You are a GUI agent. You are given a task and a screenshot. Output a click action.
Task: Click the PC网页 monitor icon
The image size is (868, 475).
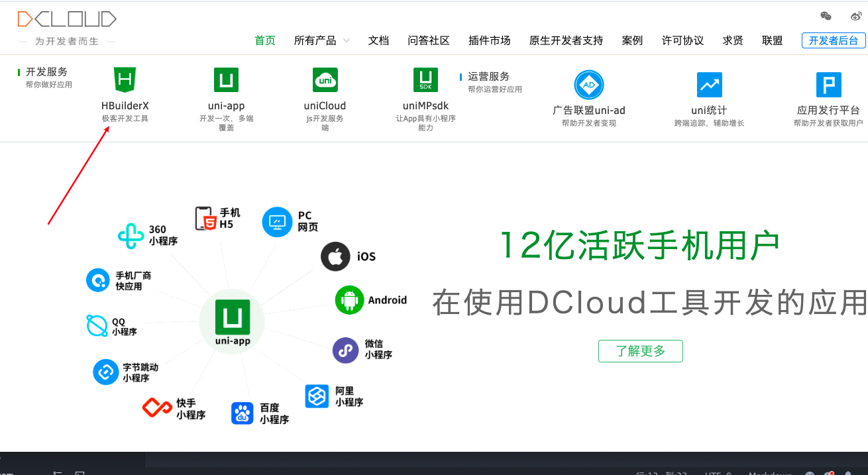click(x=278, y=221)
